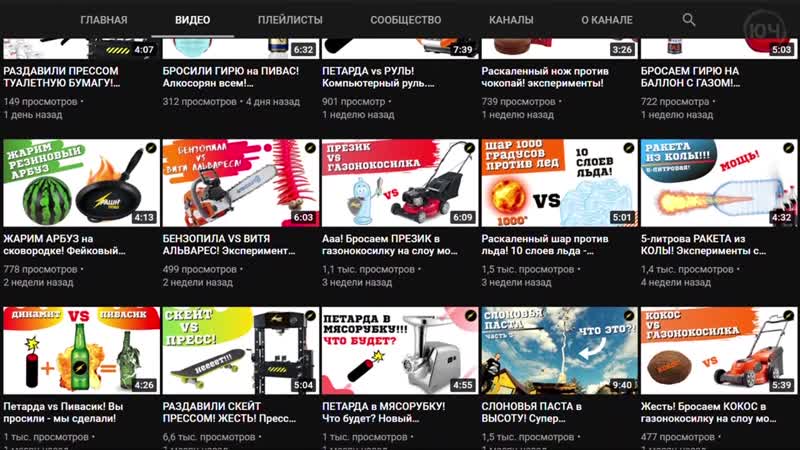Click the 4:13 duration badge
800x450 pixels.
pos(144,217)
